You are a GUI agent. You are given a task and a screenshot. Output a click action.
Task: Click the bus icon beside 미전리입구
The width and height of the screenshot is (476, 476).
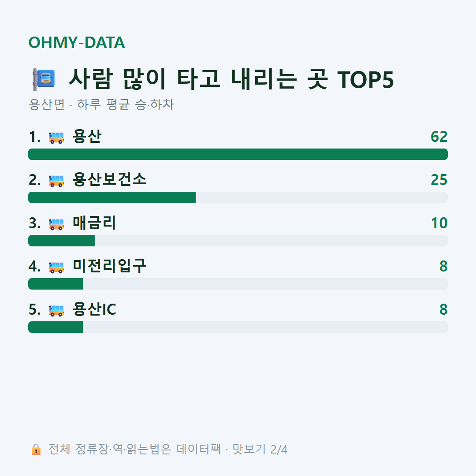pos(56,267)
